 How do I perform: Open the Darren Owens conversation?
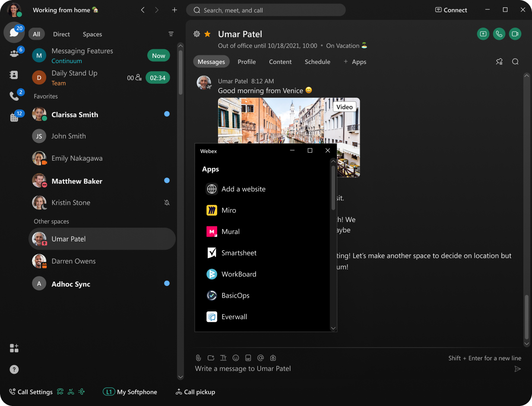coord(102,261)
